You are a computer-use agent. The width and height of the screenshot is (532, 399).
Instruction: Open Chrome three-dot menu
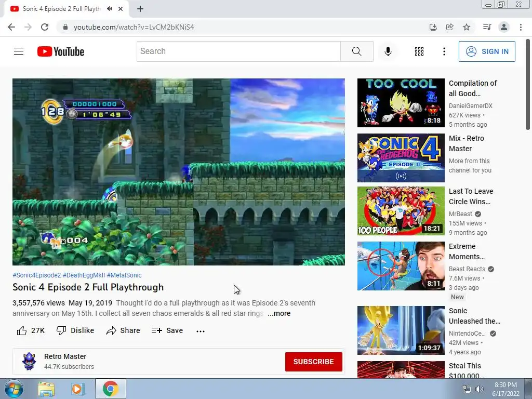(521, 27)
